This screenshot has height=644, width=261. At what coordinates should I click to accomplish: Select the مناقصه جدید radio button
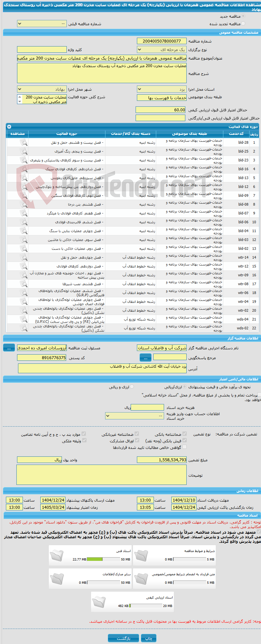(x=243, y=16)
